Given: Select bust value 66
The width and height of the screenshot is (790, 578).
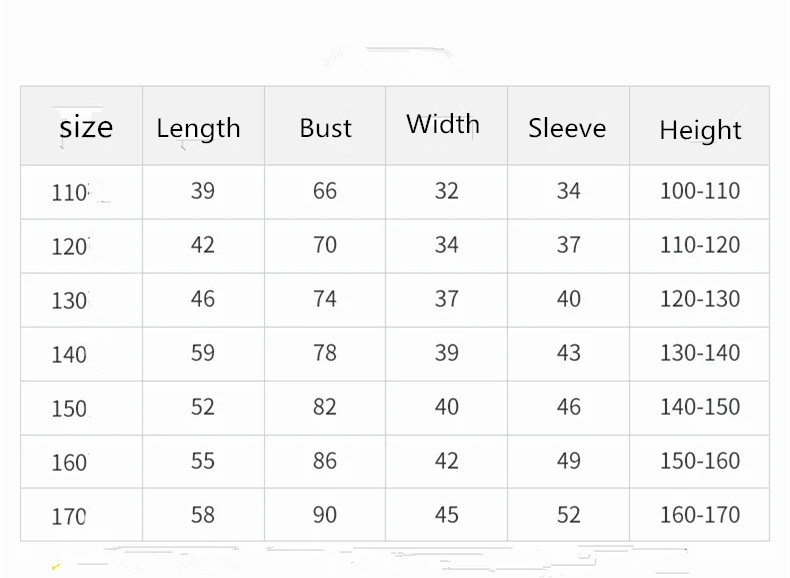Looking at the screenshot, I should pyautogui.click(x=325, y=191).
